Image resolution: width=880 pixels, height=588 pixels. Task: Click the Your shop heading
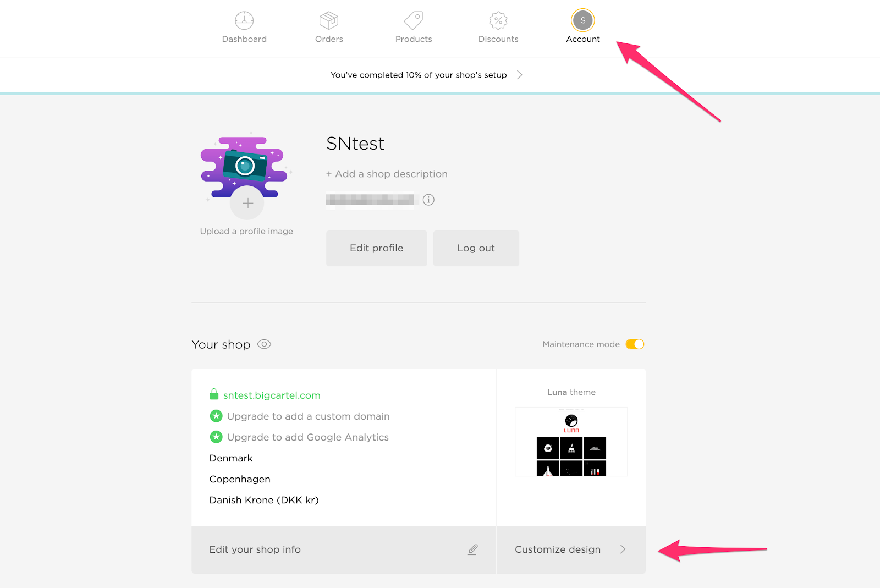[x=221, y=344]
